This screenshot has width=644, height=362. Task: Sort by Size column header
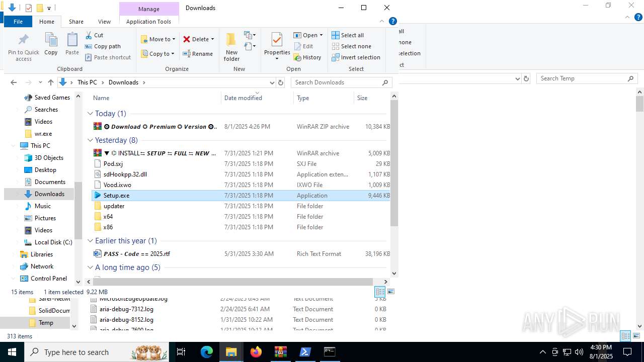tap(372, 98)
